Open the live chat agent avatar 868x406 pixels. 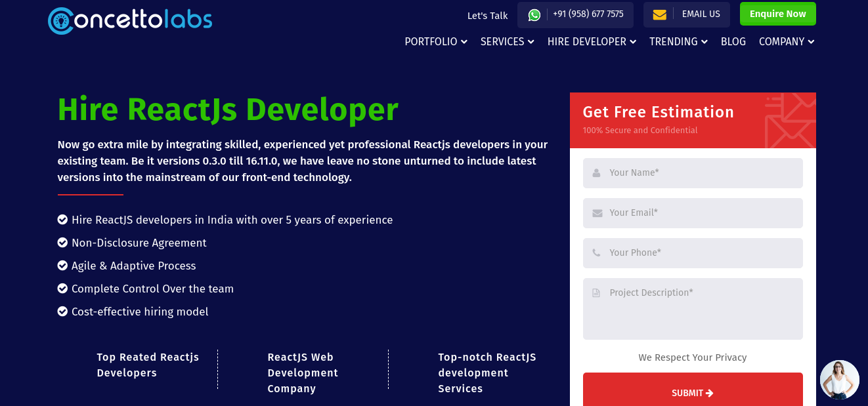tap(840, 380)
